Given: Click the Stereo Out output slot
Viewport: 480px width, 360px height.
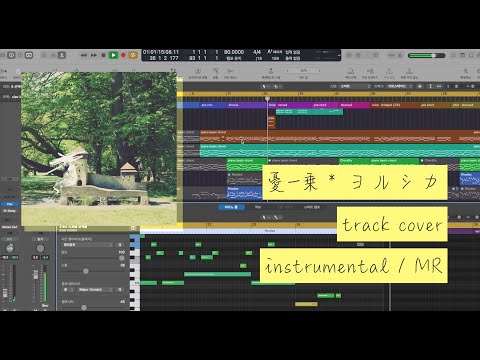Looking at the screenshot, I should 10,227.
